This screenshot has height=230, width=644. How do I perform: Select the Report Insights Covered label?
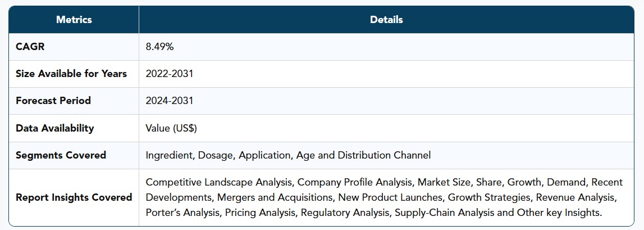point(74,197)
